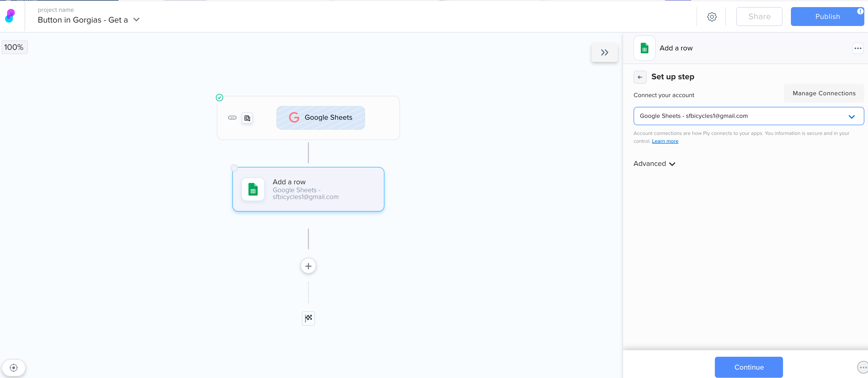Select the Google Sheets trigger button
Viewport: 868px width, 378px height.
point(320,118)
